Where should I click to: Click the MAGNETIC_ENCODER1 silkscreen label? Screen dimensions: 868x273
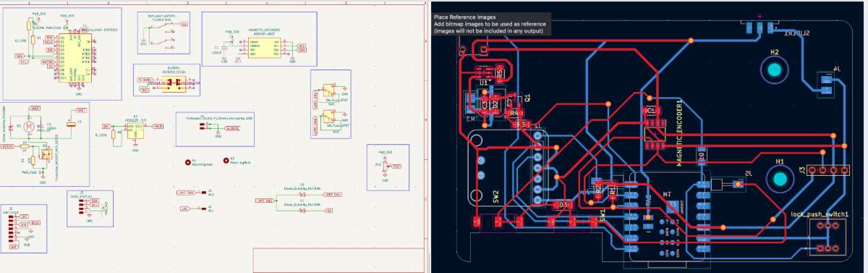coord(681,133)
